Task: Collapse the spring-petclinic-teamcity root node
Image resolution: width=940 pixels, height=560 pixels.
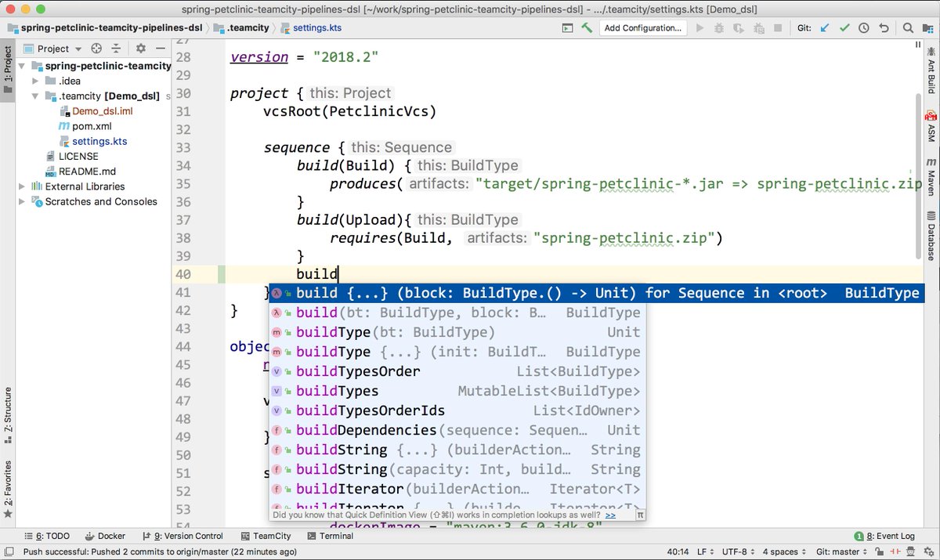Action: coord(23,66)
